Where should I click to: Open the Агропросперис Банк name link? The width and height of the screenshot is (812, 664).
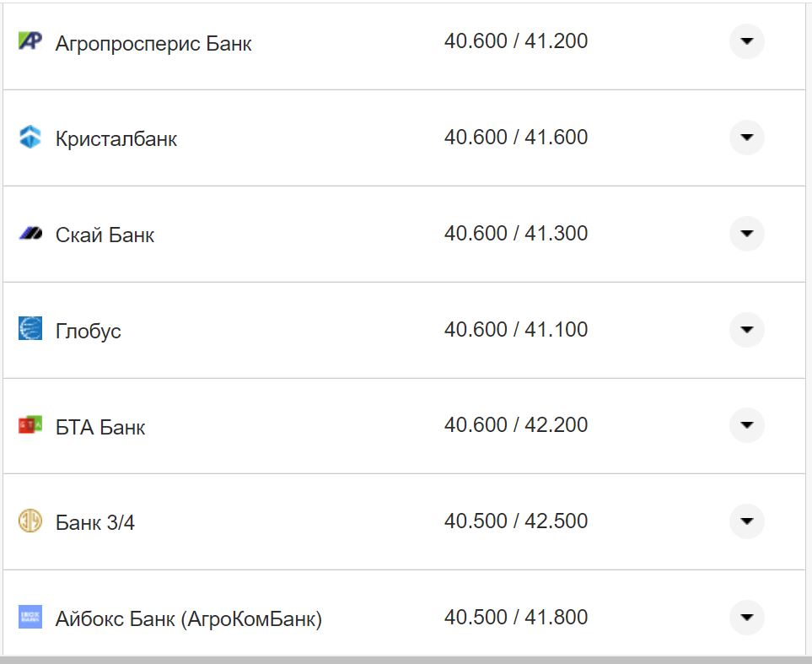(x=153, y=43)
